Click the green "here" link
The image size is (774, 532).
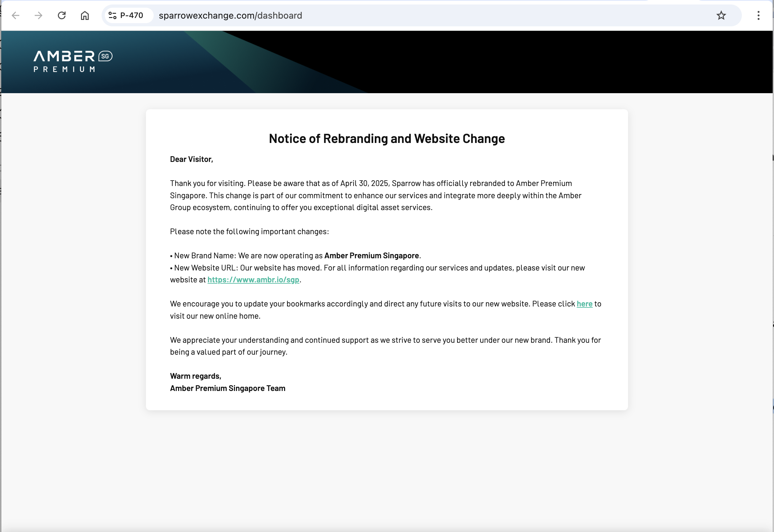tap(584, 304)
